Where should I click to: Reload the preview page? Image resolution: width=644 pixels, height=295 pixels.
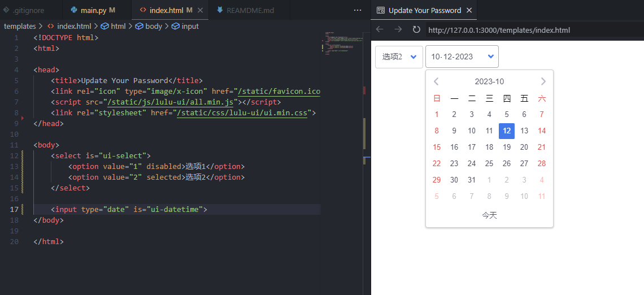(x=416, y=29)
